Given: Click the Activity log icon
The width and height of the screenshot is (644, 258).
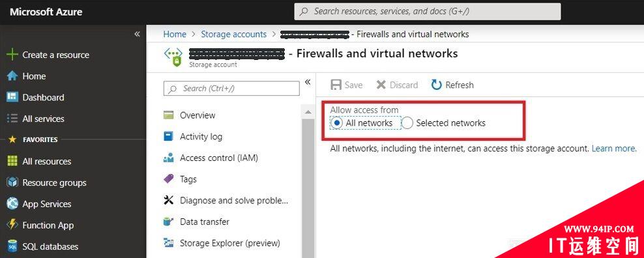Looking at the screenshot, I should tap(168, 136).
